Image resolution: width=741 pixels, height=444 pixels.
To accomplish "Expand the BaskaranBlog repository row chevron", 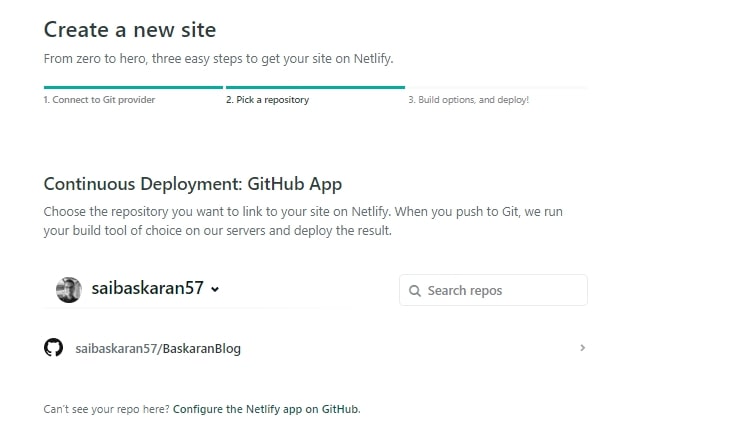I will [583, 348].
